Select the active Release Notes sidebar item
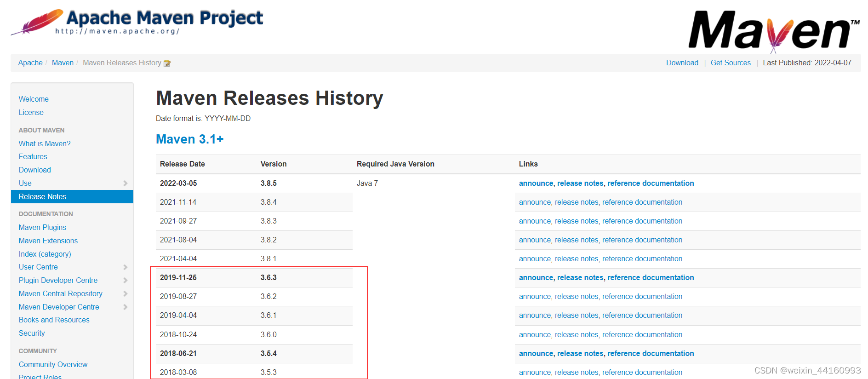This screenshot has height=379, width=868. click(72, 196)
